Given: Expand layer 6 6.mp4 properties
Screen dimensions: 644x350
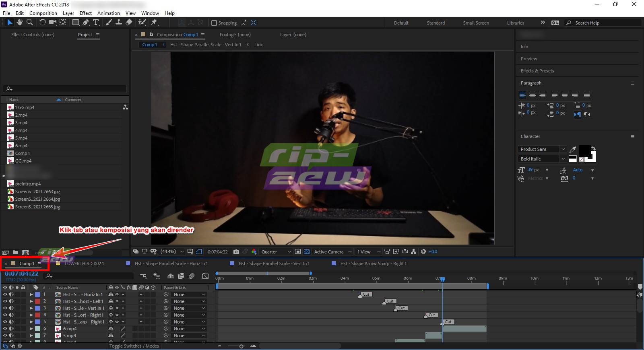Looking at the screenshot, I should point(31,329).
